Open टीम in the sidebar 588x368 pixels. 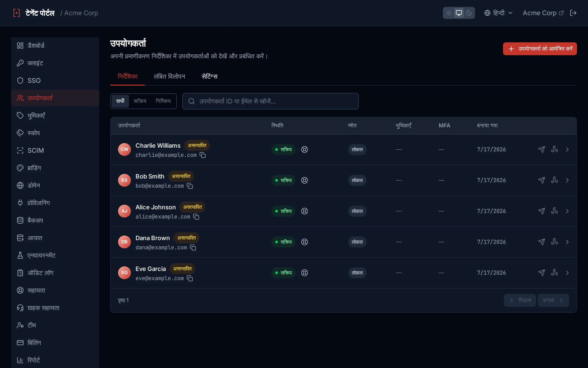(55, 325)
